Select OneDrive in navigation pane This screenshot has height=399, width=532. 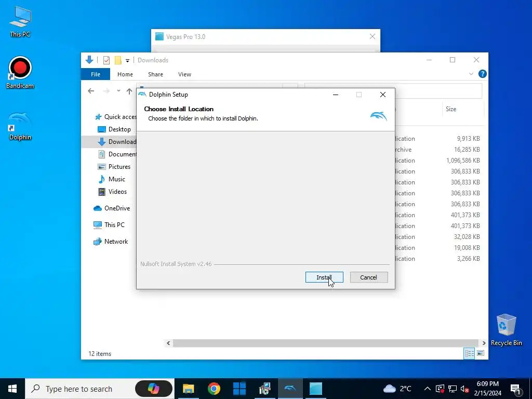[112, 208]
